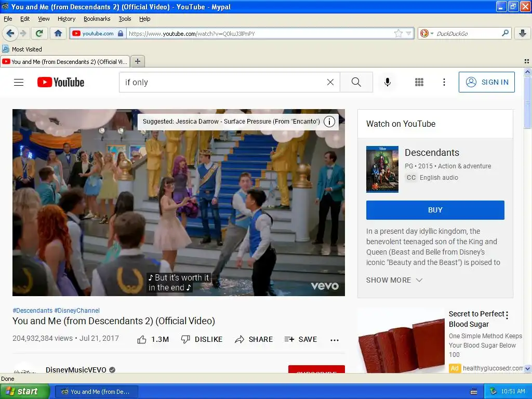
Task: Click the video player to pause
Action: (179, 202)
